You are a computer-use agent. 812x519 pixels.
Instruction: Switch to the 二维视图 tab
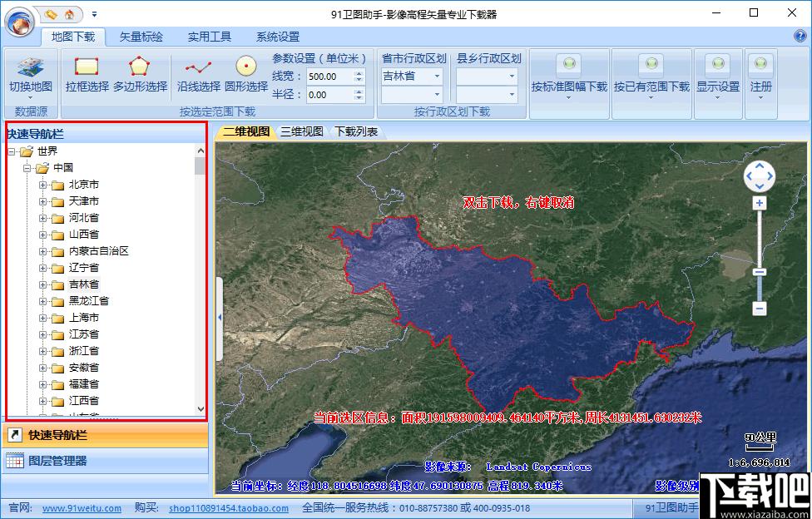click(246, 131)
